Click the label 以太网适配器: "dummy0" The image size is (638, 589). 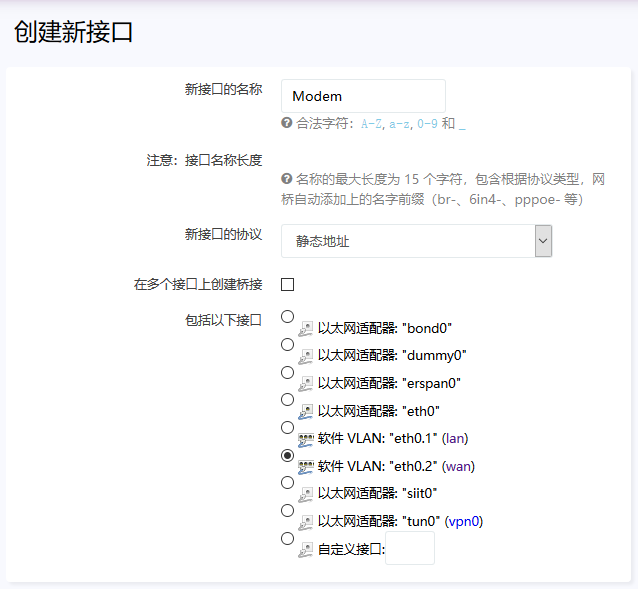click(392, 356)
